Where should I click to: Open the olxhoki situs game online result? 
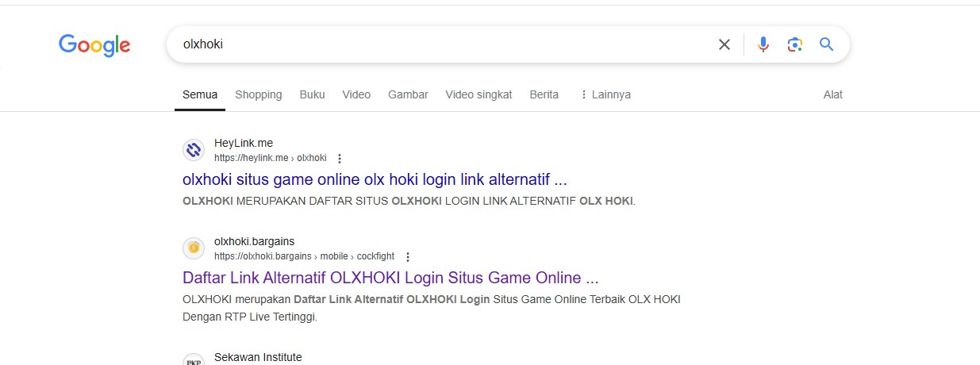click(375, 179)
